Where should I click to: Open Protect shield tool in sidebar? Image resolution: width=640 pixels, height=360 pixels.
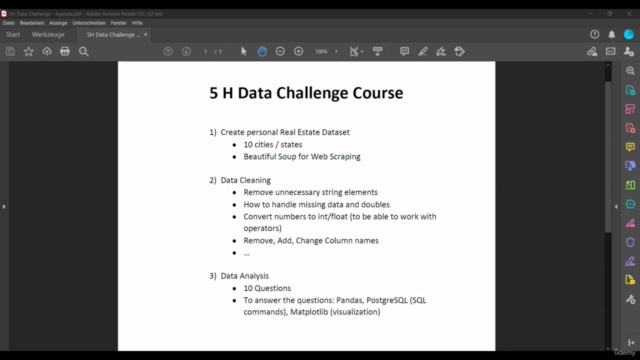pos(630,242)
